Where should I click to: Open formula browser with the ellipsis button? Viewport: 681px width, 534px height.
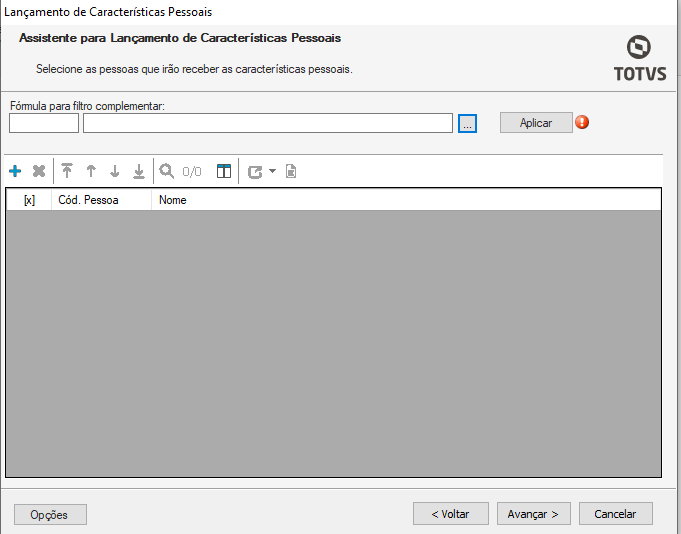[468, 123]
